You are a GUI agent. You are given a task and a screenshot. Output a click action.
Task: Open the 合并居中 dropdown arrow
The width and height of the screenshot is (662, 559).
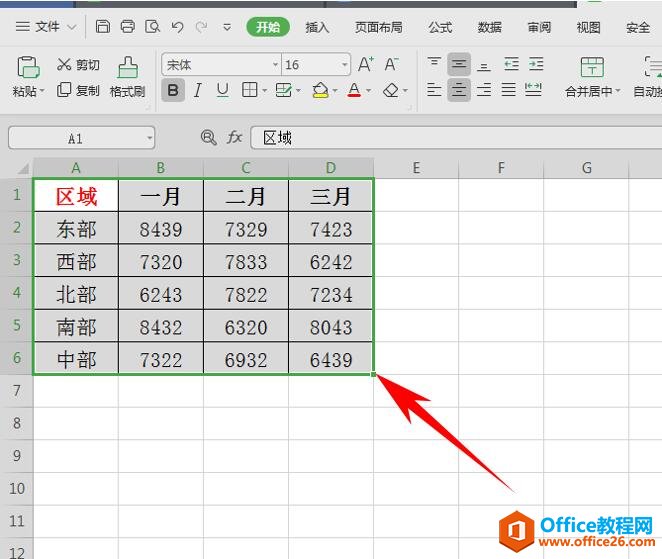[618, 91]
